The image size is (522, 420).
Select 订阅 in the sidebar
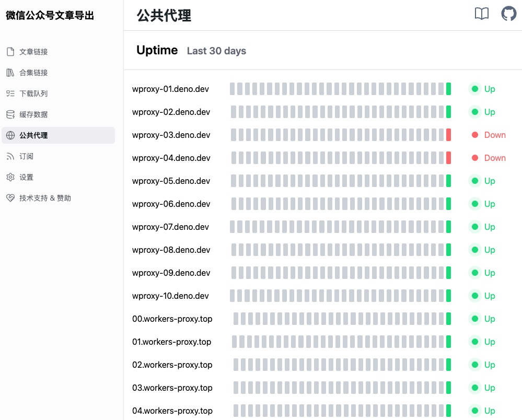pos(58,156)
